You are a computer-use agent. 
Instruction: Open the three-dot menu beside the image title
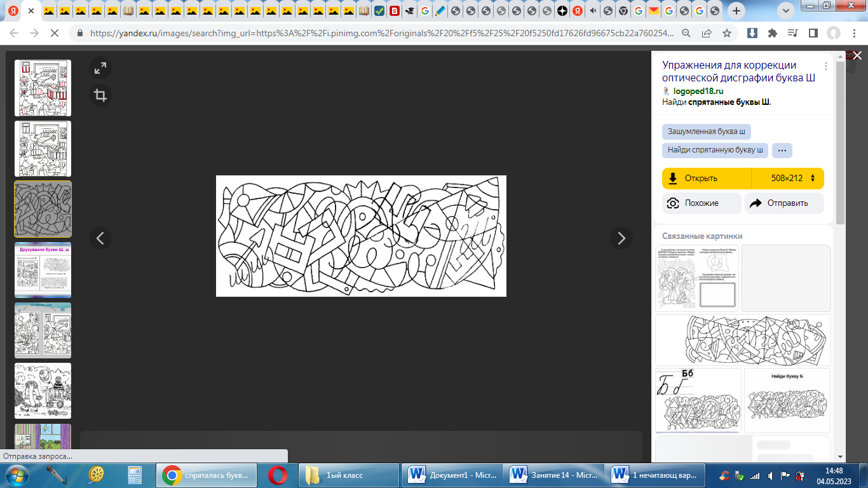point(826,66)
